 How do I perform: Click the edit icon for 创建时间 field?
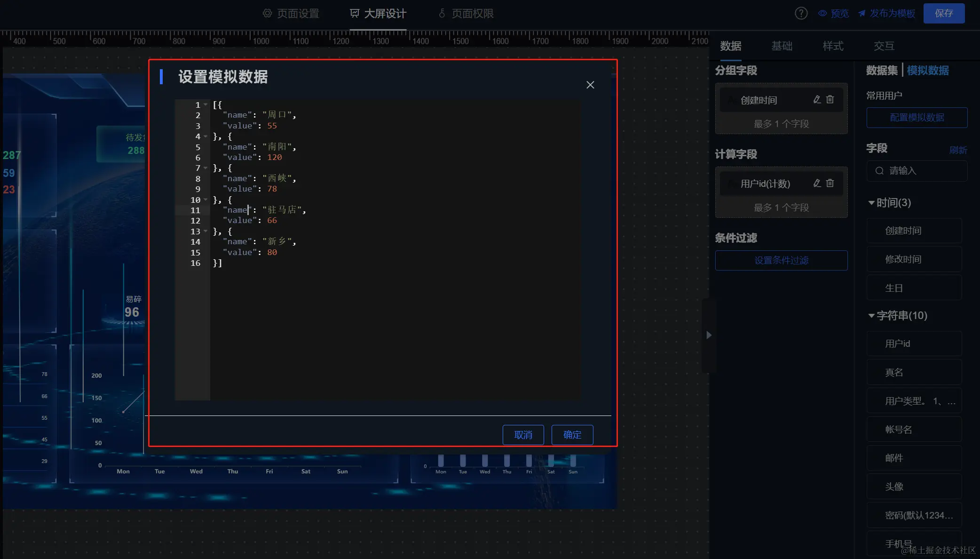point(817,99)
